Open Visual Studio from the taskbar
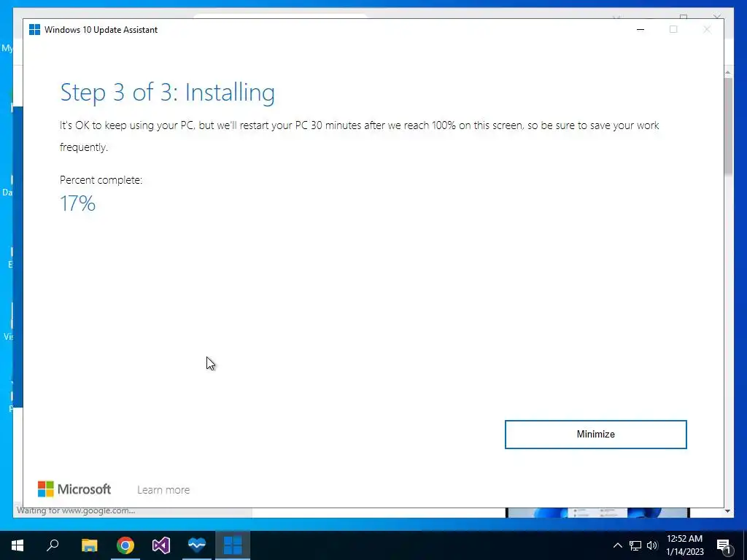 point(161,545)
